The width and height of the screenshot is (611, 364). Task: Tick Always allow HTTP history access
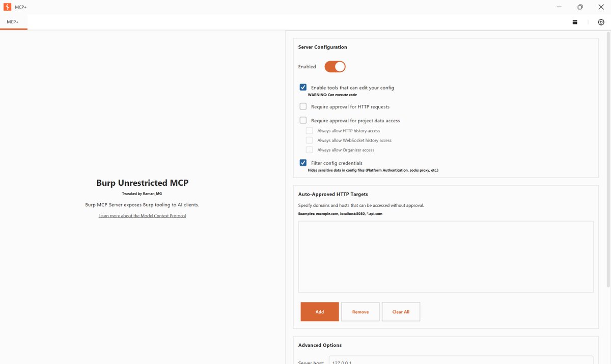pyautogui.click(x=309, y=131)
